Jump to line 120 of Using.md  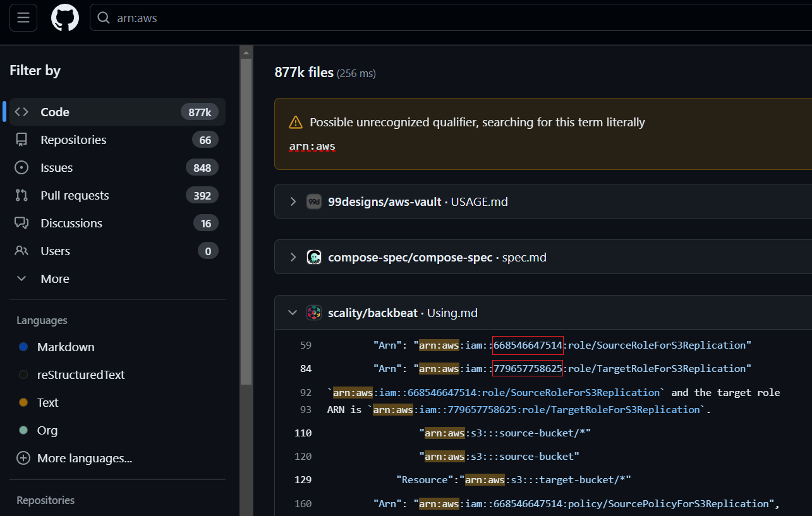pyautogui.click(x=303, y=457)
